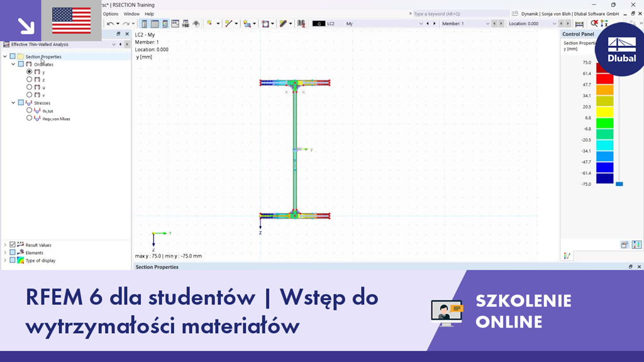Go to next load case with right arrow

(x=434, y=24)
